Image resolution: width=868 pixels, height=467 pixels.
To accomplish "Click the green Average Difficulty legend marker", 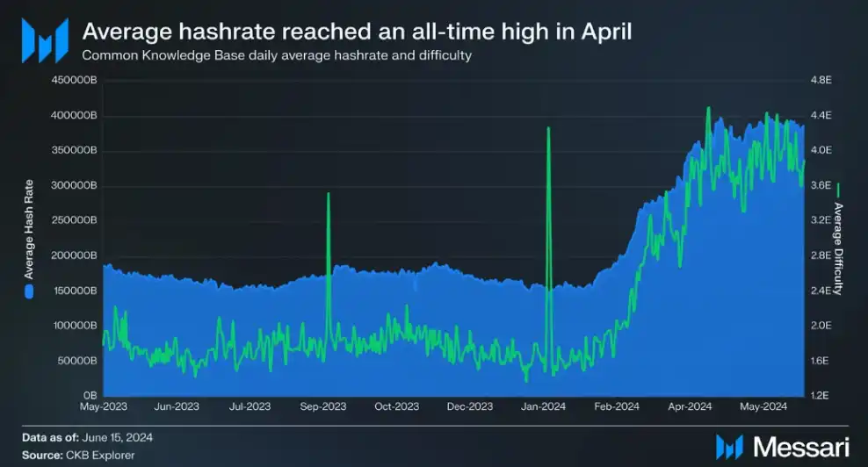I will tap(837, 190).
